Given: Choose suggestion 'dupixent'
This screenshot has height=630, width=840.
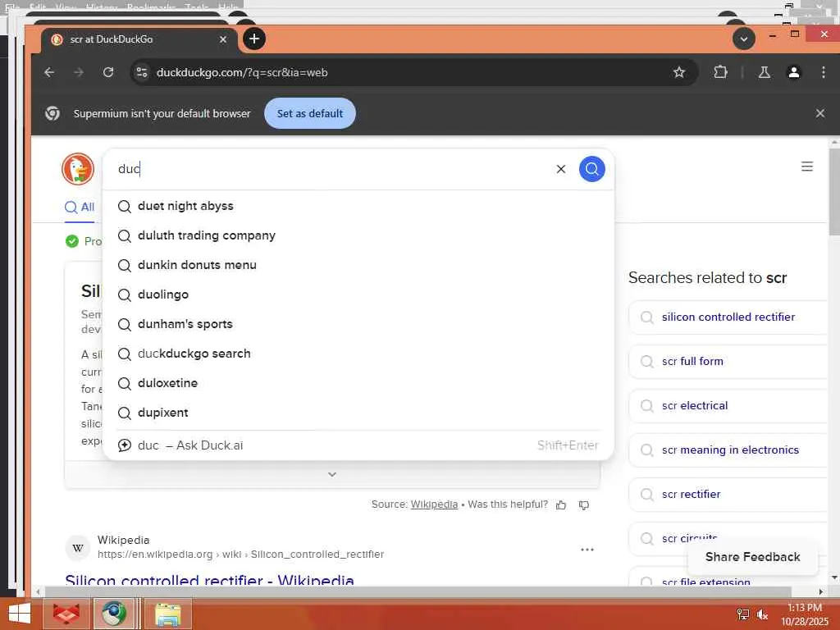Looking at the screenshot, I should [358, 413].
